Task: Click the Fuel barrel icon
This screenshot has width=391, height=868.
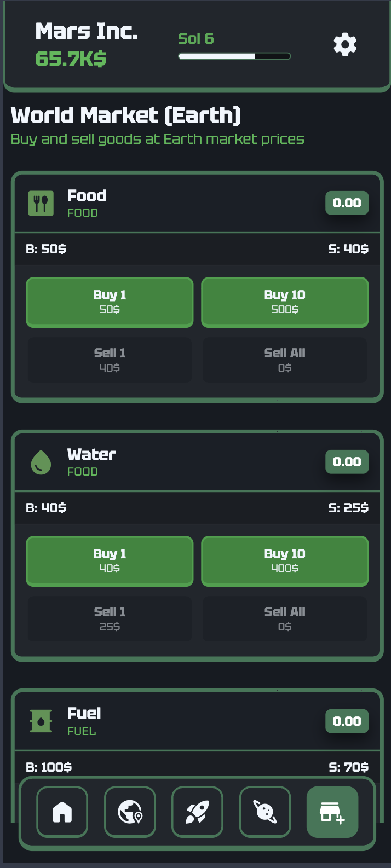Action: (41, 721)
